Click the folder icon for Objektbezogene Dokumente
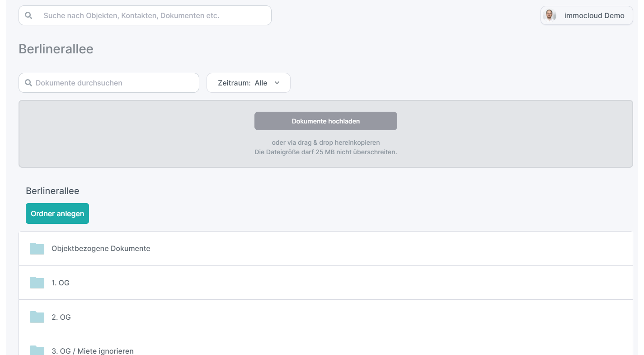Screen dimensions: 644x355 pos(37,249)
